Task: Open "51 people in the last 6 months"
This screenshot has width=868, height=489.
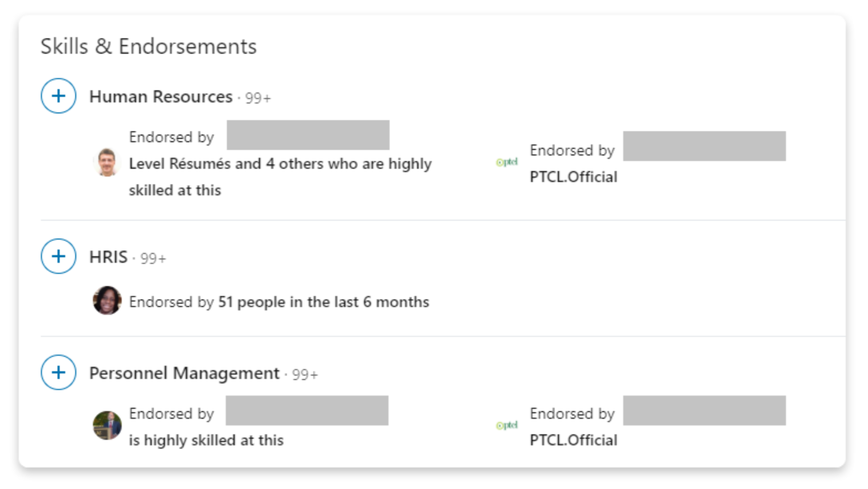Action: pos(323,302)
